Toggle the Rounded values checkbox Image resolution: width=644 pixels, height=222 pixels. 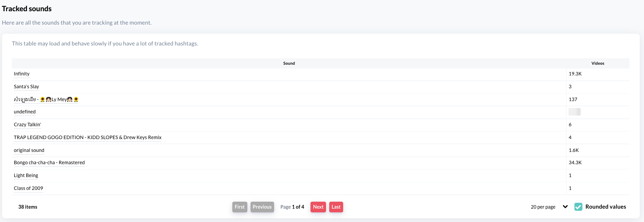pyautogui.click(x=578, y=207)
